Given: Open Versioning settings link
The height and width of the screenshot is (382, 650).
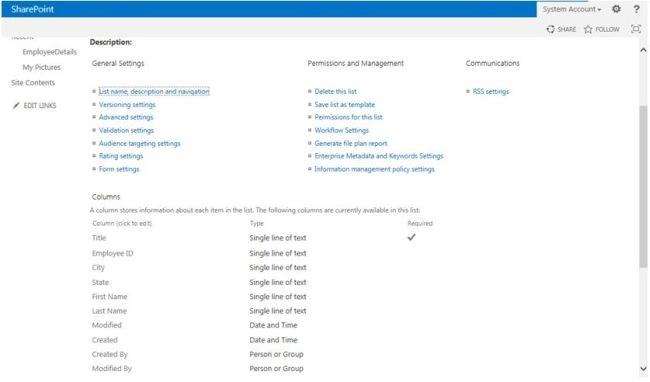Looking at the screenshot, I should point(127,104).
